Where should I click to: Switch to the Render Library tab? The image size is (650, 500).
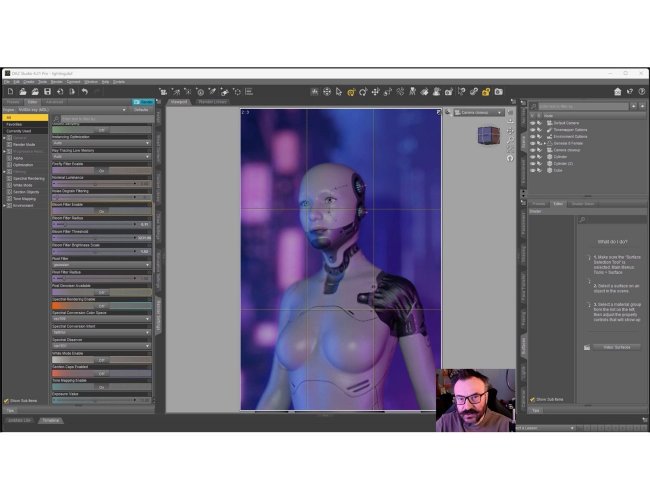click(212, 102)
